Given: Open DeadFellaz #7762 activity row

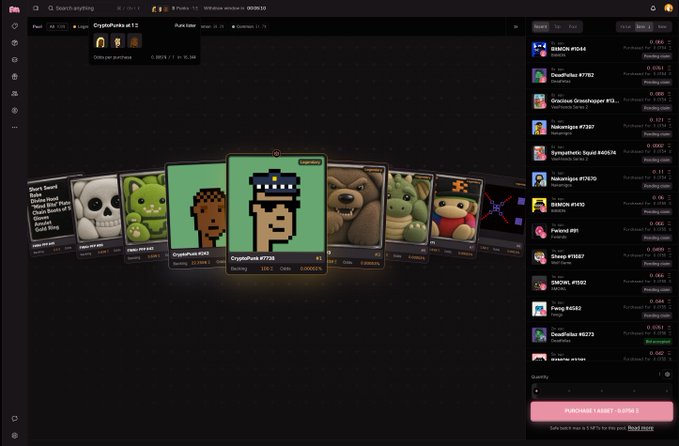Looking at the screenshot, I should pos(601,75).
